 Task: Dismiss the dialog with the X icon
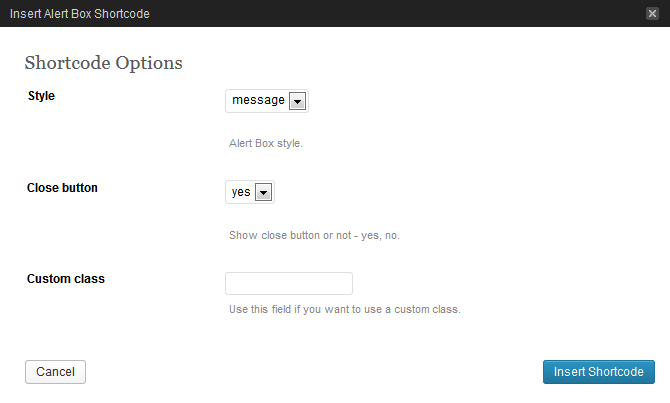click(653, 13)
